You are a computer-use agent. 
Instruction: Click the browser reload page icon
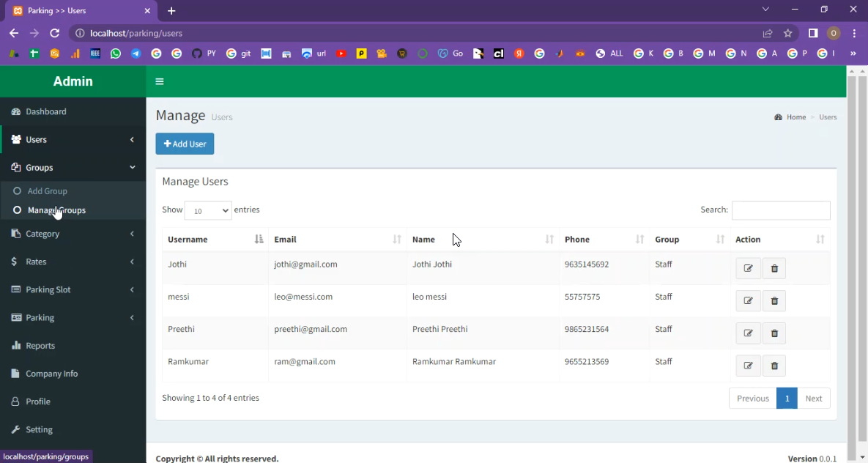[x=54, y=33]
